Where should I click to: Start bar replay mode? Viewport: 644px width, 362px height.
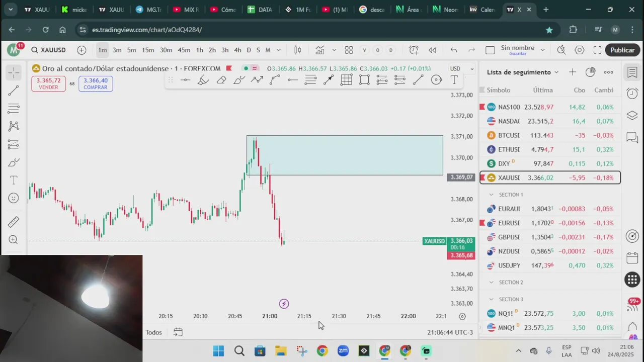pyautogui.click(x=432, y=50)
